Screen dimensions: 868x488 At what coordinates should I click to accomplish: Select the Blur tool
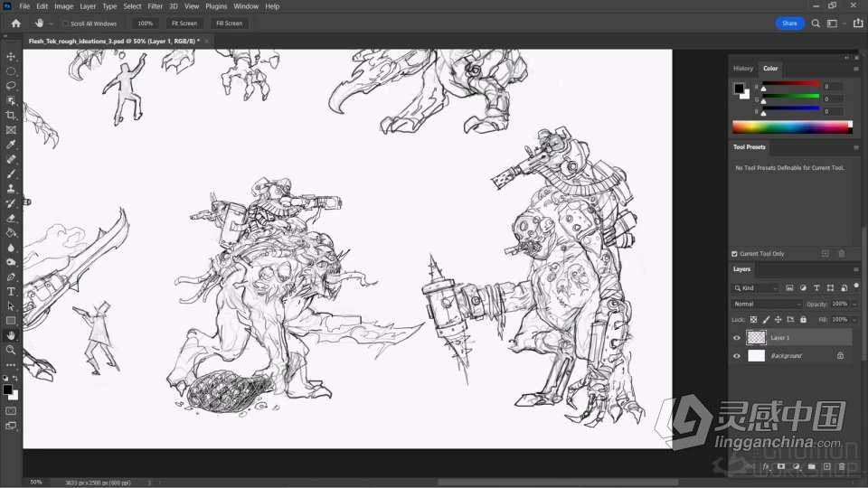pos(11,248)
